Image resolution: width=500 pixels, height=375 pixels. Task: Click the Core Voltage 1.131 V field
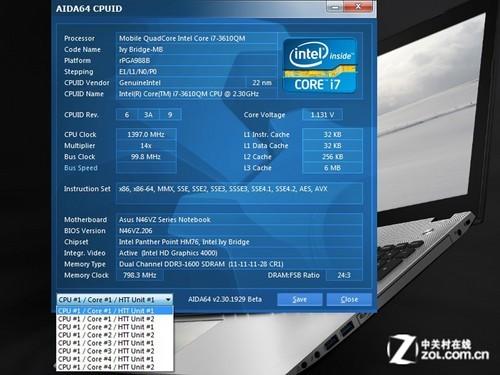pos(322,115)
